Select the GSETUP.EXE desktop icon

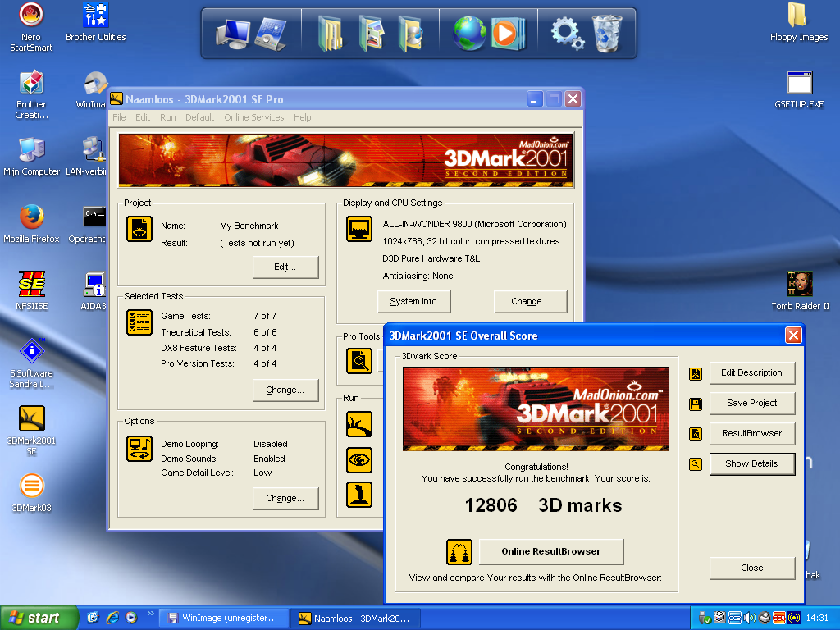tap(799, 89)
